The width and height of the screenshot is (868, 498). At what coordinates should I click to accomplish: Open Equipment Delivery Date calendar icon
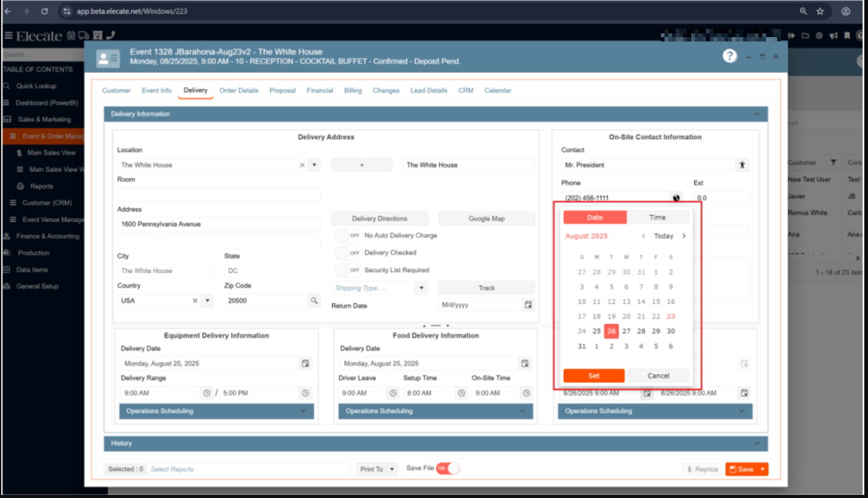(x=305, y=364)
